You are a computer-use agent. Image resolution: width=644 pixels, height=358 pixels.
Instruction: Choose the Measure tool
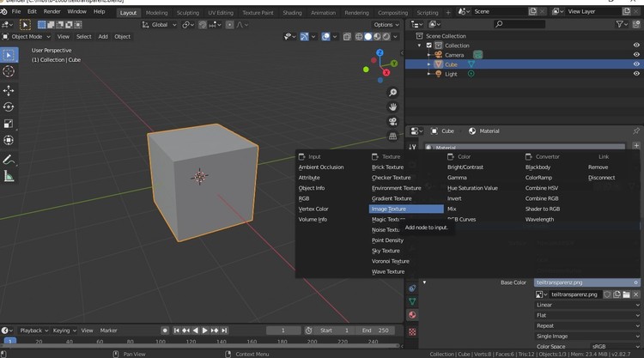pos(9,177)
